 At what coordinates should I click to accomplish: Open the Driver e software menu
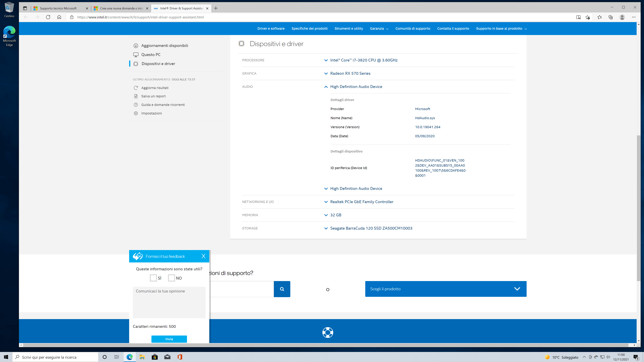coord(271,28)
